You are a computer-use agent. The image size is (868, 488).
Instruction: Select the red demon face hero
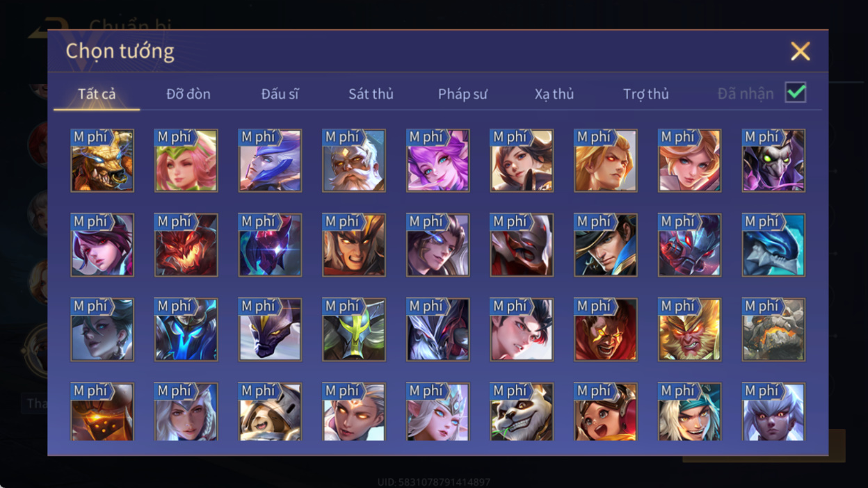pyautogui.click(x=186, y=245)
